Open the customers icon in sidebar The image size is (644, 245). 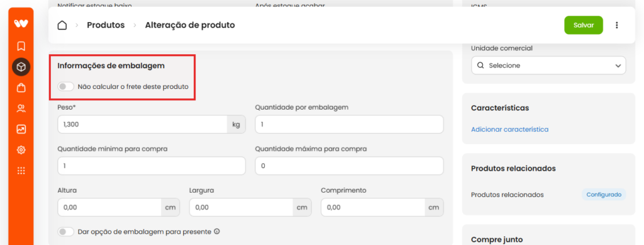(x=21, y=108)
